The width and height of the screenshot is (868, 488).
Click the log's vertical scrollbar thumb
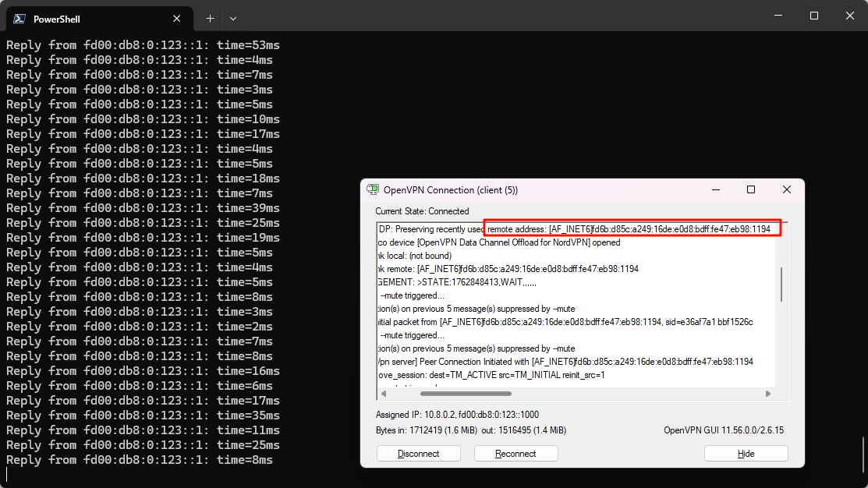[x=781, y=284]
